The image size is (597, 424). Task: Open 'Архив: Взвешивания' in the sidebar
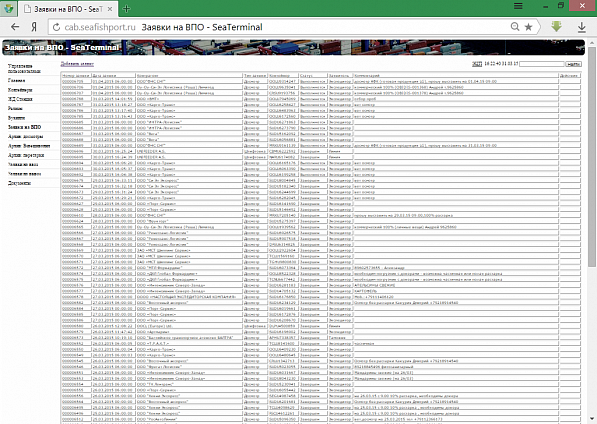(x=29, y=146)
